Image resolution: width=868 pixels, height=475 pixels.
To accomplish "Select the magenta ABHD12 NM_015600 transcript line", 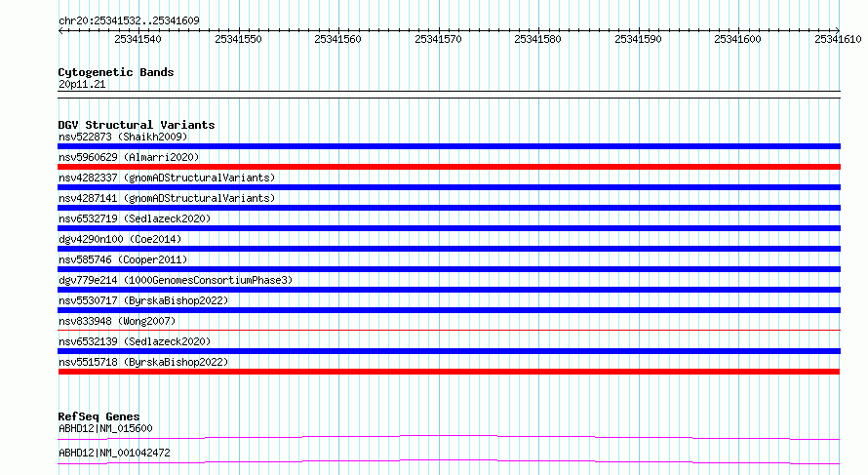I will click(449, 437).
